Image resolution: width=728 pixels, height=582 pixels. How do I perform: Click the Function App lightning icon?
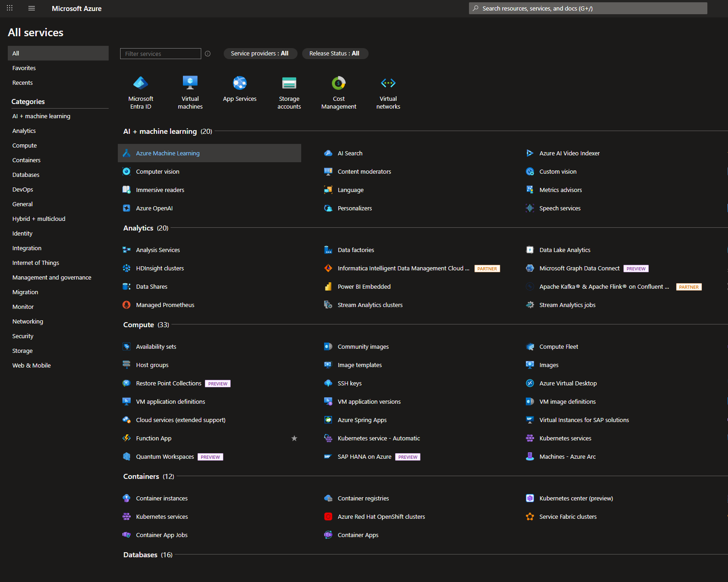127,438
